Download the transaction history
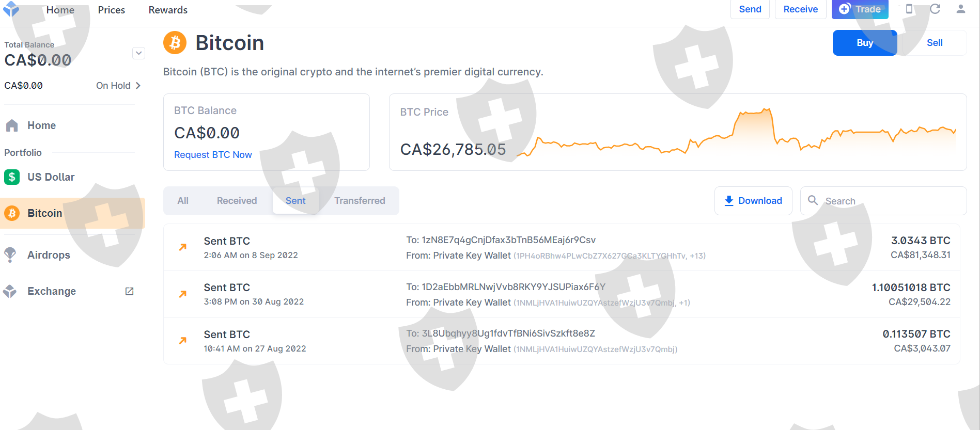 [753, 201]
